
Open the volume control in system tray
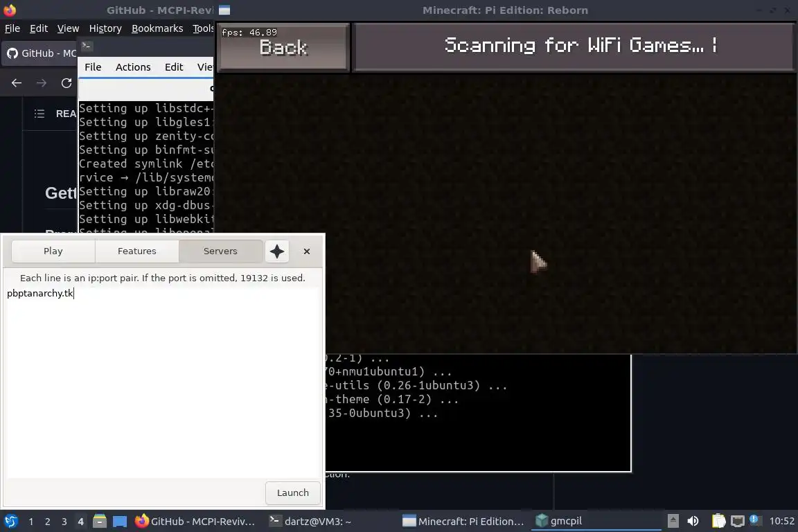coord(693,521)
